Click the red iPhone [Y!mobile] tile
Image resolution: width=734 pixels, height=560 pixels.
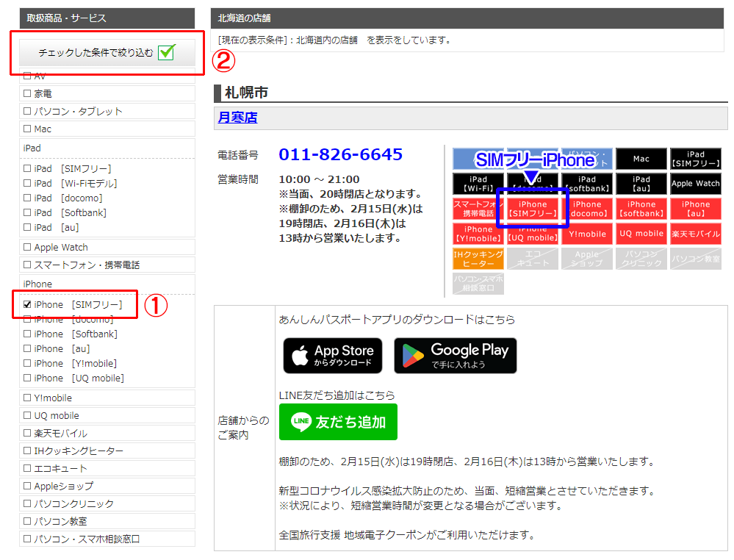point(478,234)
